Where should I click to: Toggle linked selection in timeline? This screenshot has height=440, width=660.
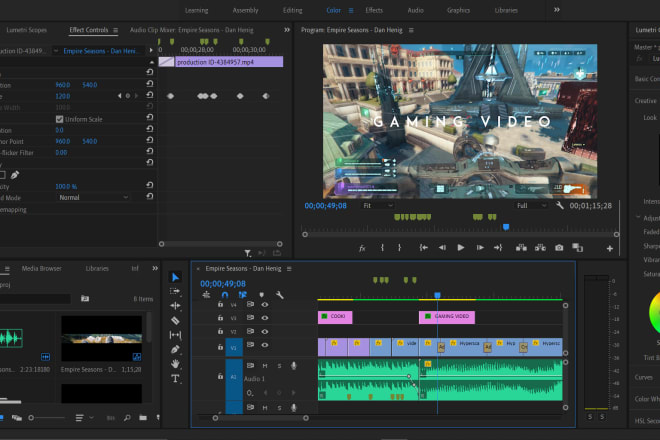242,295
